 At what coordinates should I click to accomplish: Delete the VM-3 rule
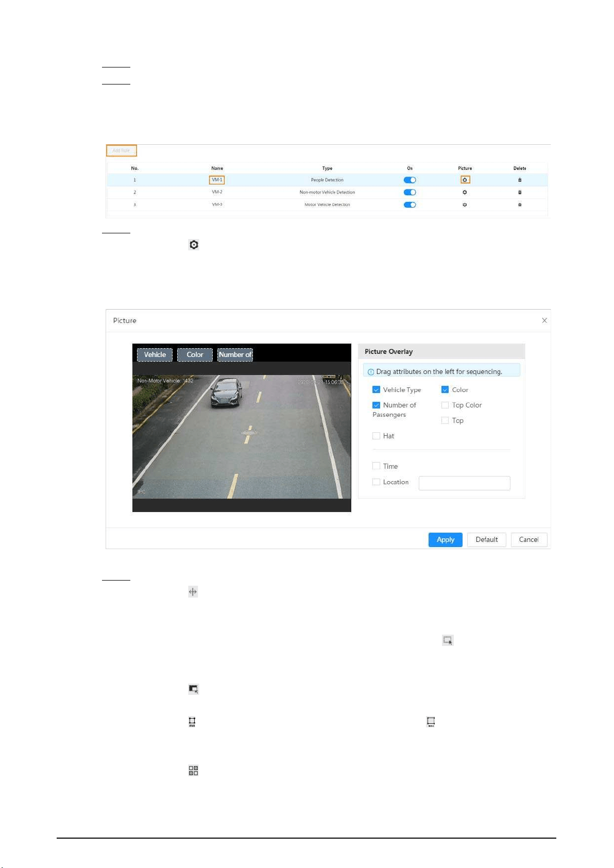(520, 205)
